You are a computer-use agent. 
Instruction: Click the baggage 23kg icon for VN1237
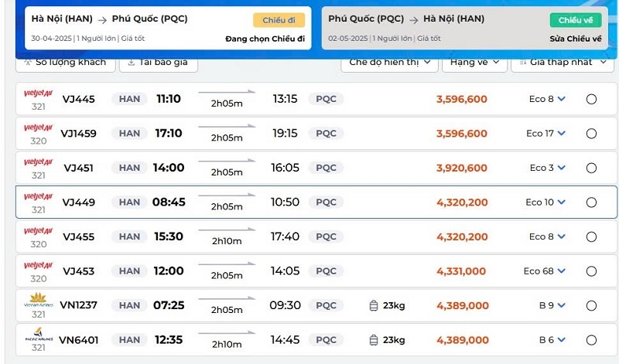(x=374, y=305)
